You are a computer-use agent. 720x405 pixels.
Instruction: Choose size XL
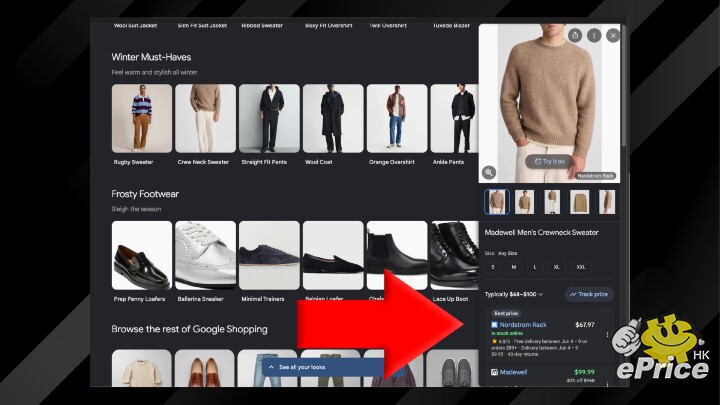pyautogui.click(x=557, y=267)
